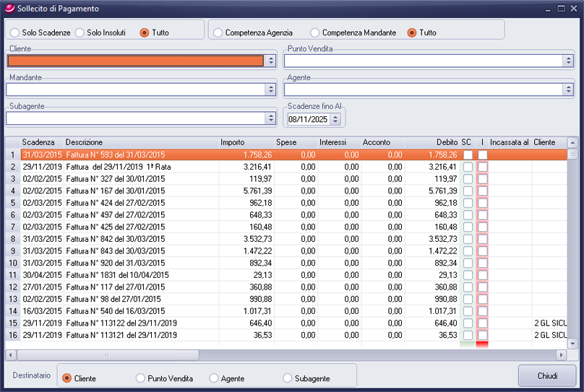The height and width of the screenshot is (392, 584).
Task: Select the Solo Insoluti radio option
Action: point(80,32)
